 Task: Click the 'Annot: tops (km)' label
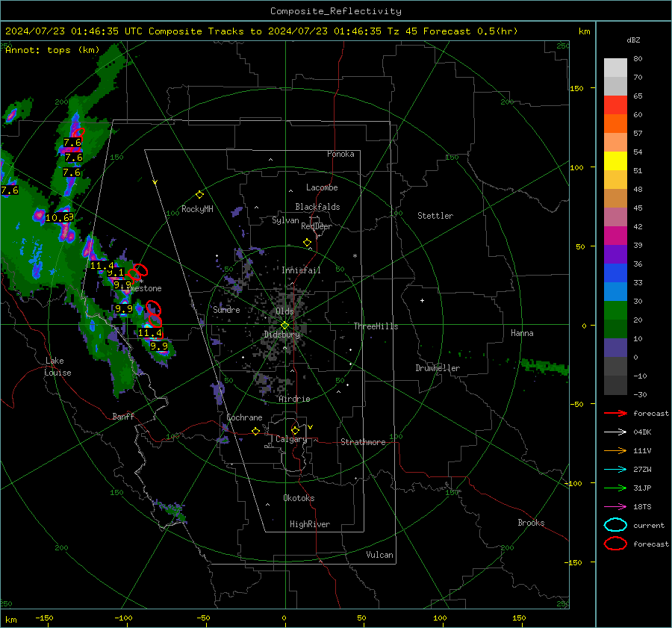[52, 50]
